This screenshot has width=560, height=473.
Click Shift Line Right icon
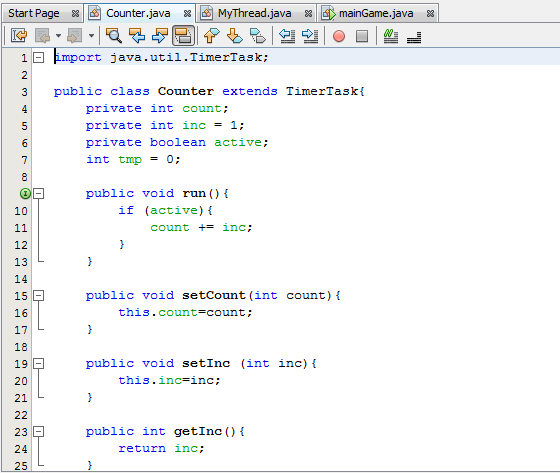point(310,36)
